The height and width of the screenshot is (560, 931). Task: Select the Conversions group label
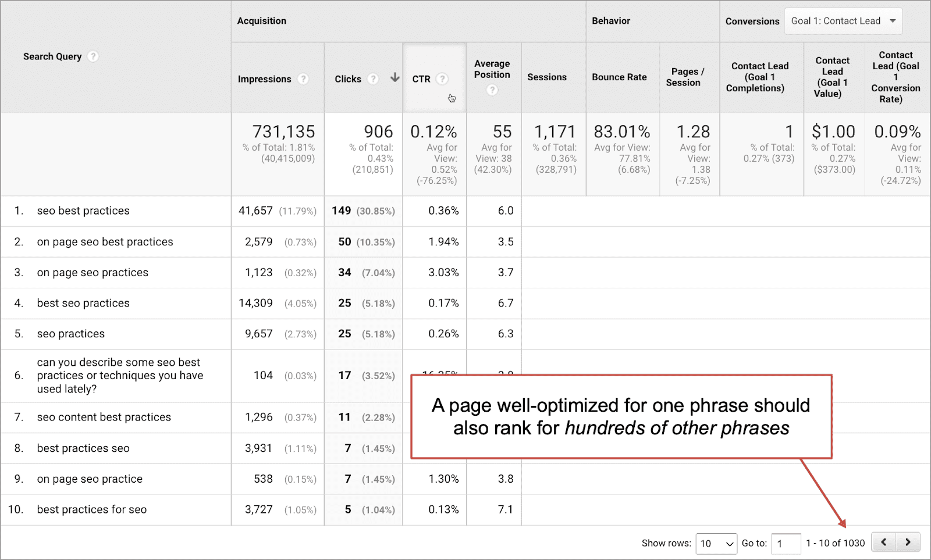[752, 22]
